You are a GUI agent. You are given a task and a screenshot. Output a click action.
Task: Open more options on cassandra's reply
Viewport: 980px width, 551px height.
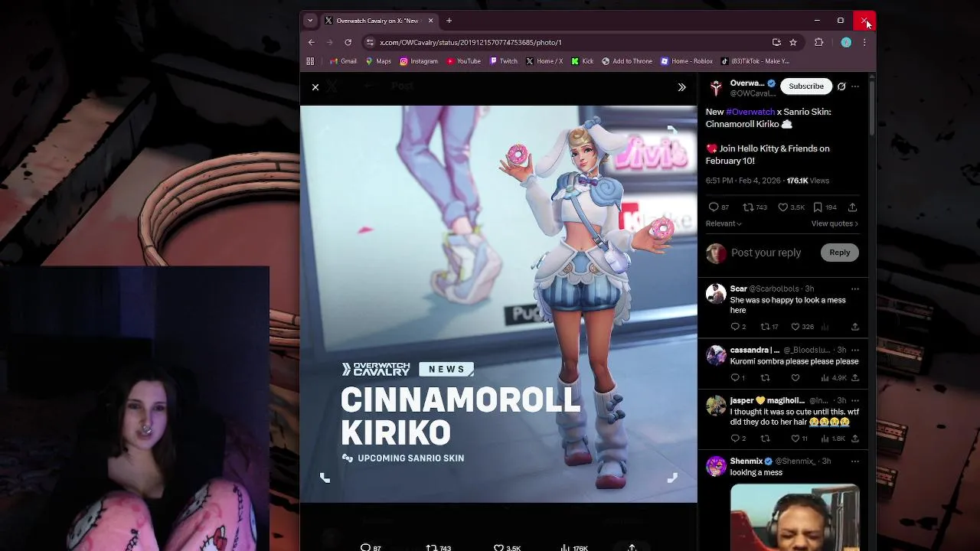coord(855,350)
